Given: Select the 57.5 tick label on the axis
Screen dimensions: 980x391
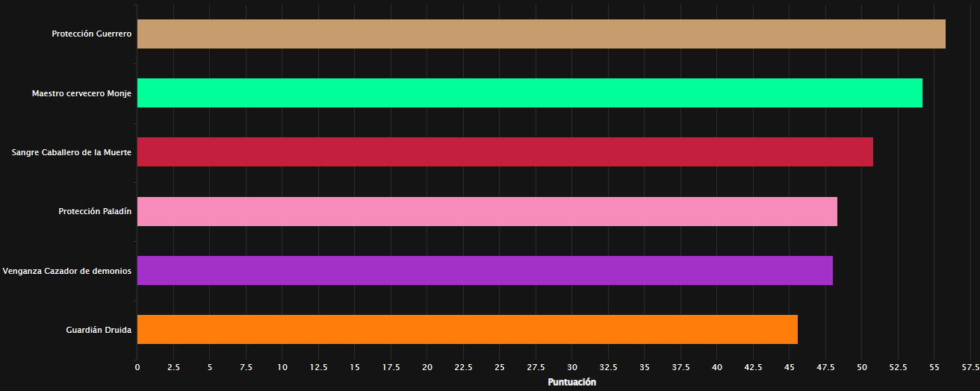Looking at the screenshot, I should 970,368.
